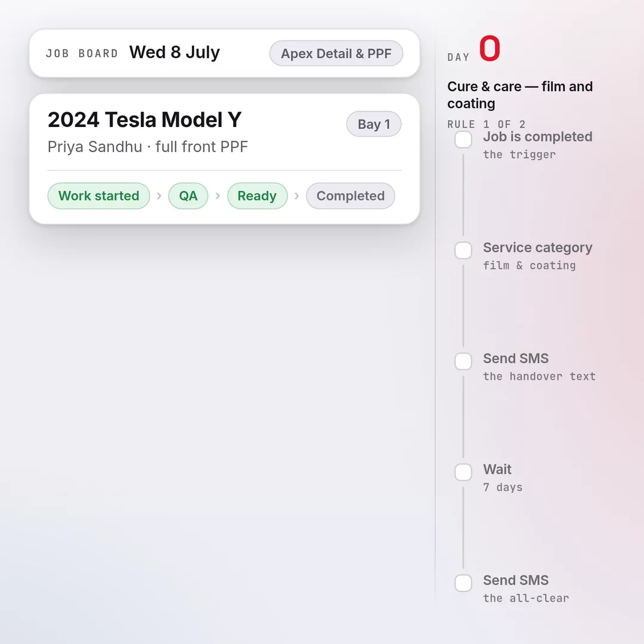Open the Apex Detail & PPF shop selector
644x644 pixels.
[336, 54]
